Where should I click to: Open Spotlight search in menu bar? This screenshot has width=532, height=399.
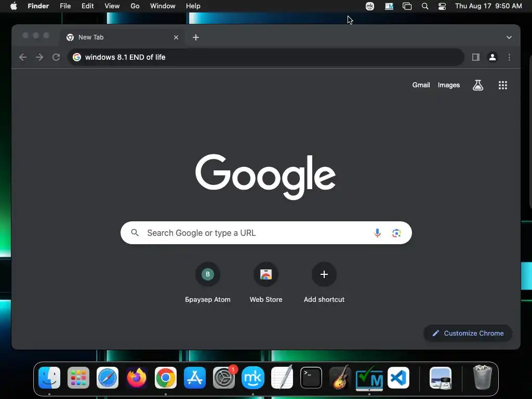tap(425, 6)
